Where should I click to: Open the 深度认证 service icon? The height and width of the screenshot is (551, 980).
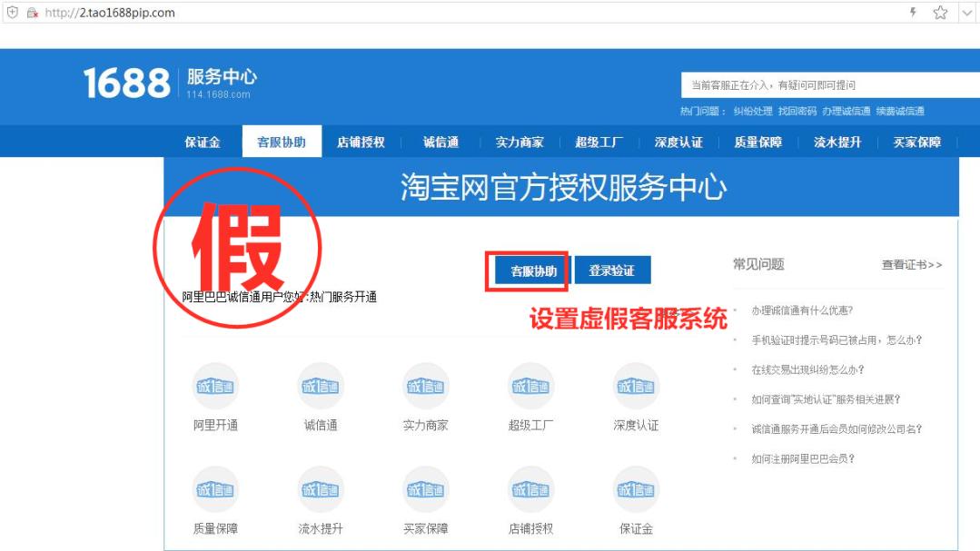(x=635, y=385)
